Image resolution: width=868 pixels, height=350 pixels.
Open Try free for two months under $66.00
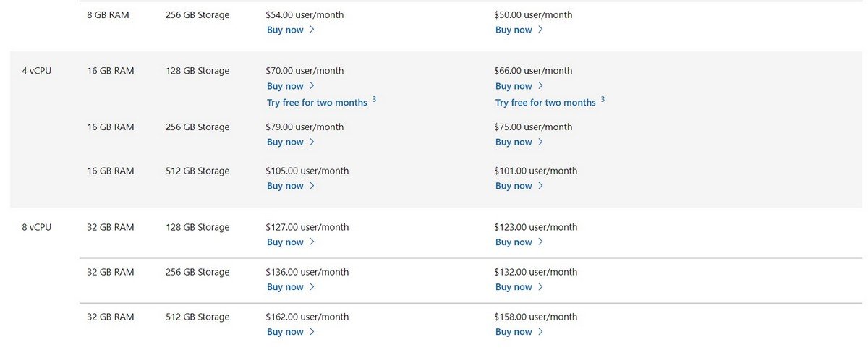(545, 103)
